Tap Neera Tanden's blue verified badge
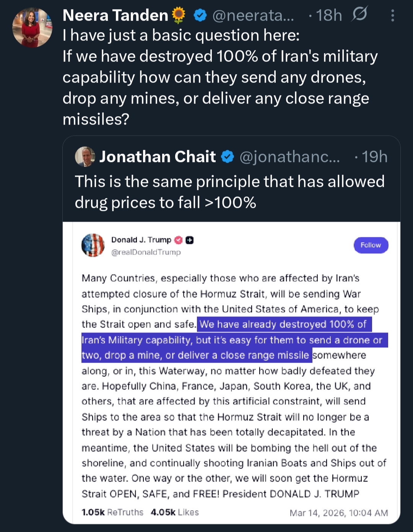 (200, 15)
